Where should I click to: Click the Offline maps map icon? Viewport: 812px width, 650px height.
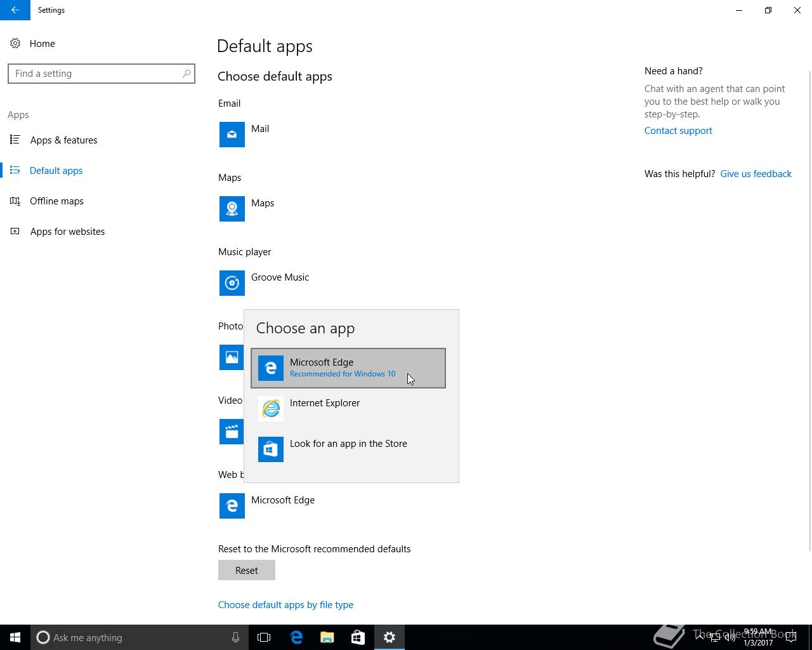[x=15, y=201]
